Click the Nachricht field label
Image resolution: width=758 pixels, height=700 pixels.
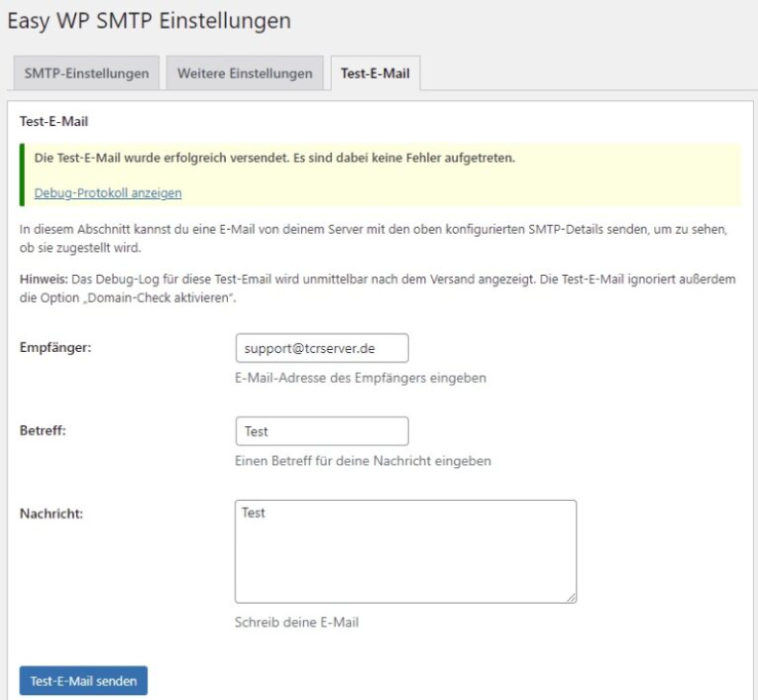[x=52, y=513]
